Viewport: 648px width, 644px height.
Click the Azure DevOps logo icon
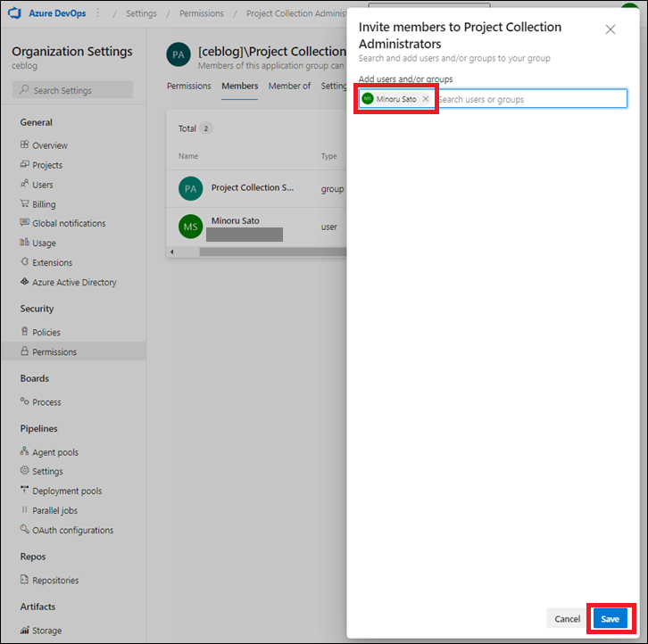click(14, 12)
